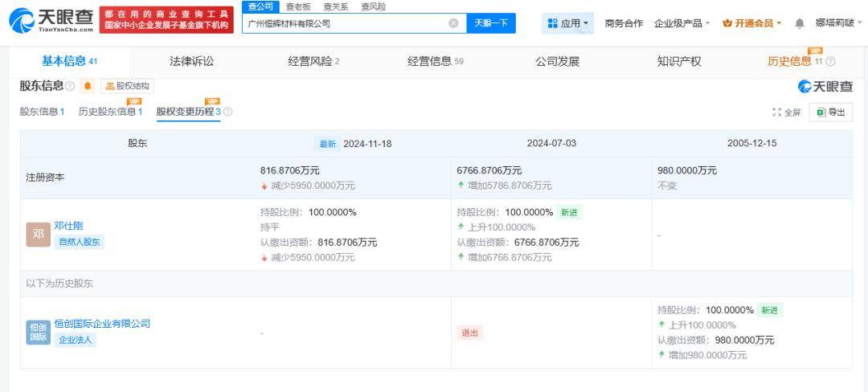Screen dimensions: 868x392
Task: Click the help icon next to 股东信息
Action: [x=70, y=86]
